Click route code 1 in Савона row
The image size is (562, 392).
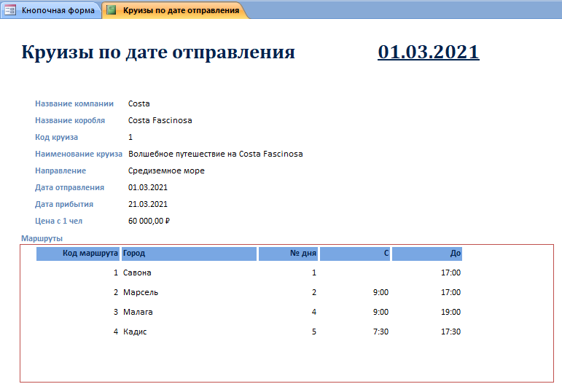click(116, 273)
